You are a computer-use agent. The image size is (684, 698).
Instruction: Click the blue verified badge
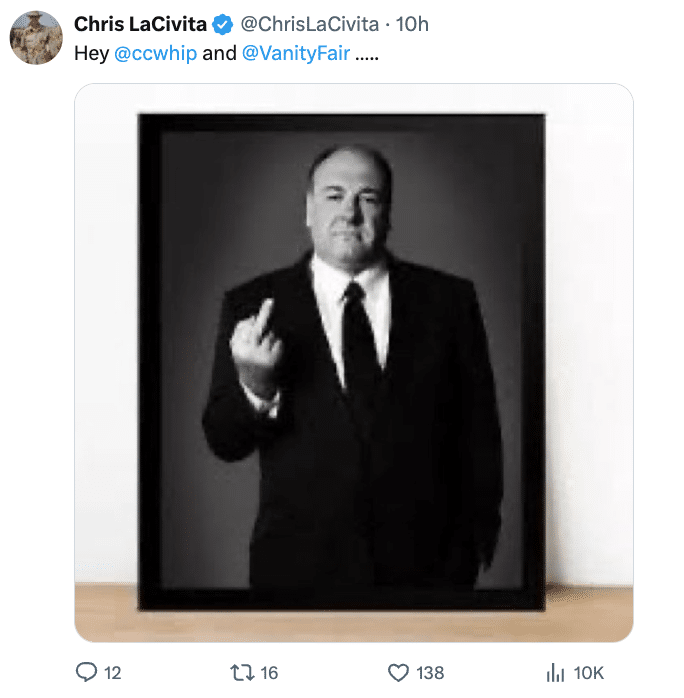point(223,25)
